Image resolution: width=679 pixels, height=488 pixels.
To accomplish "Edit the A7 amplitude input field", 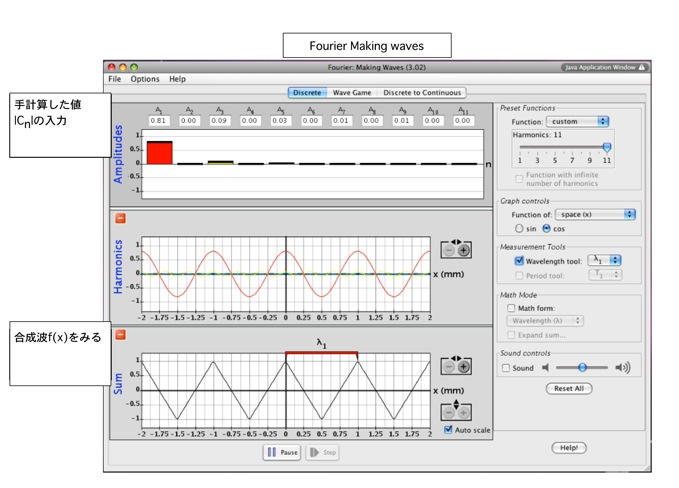I will [x=341, y=120].
